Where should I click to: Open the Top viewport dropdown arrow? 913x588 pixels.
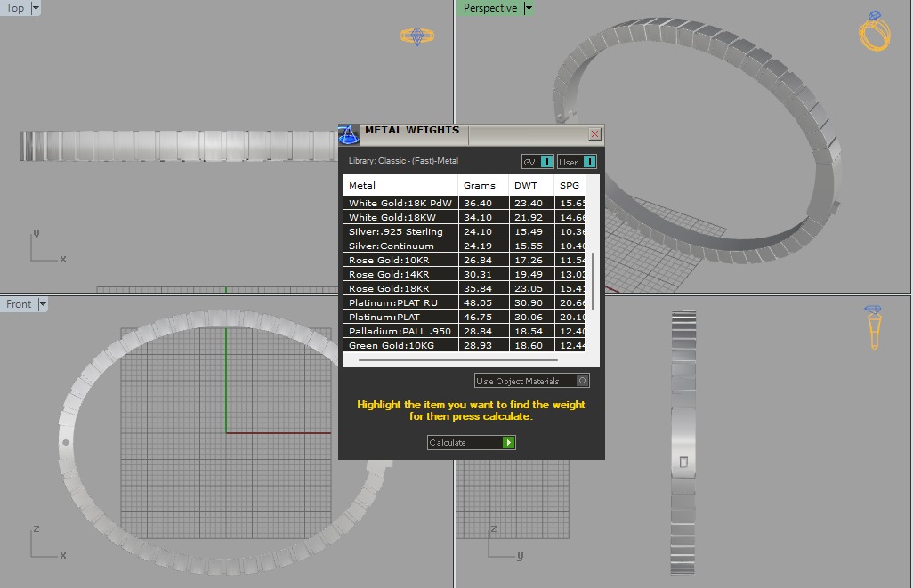coord(36,8)
